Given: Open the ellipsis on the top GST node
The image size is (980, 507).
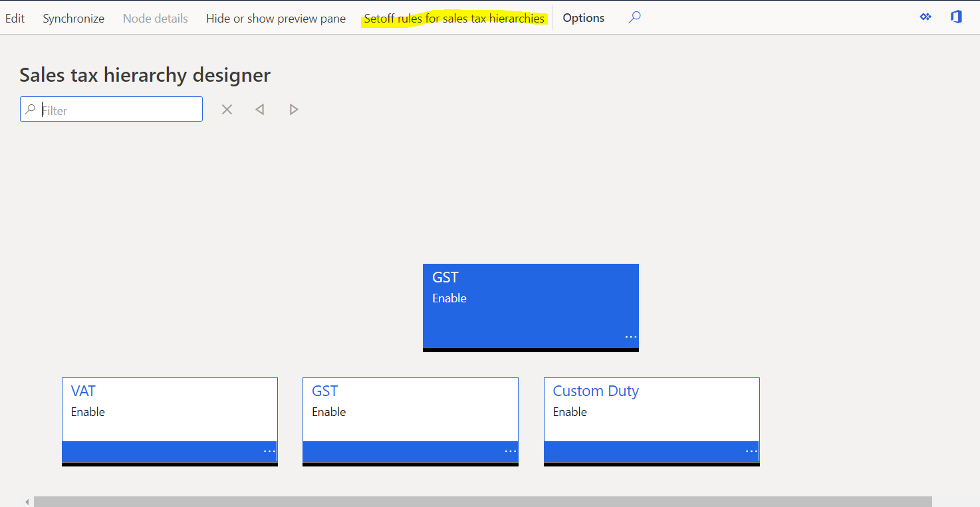Looking at the screenshot, I should [x=630, y=336].
